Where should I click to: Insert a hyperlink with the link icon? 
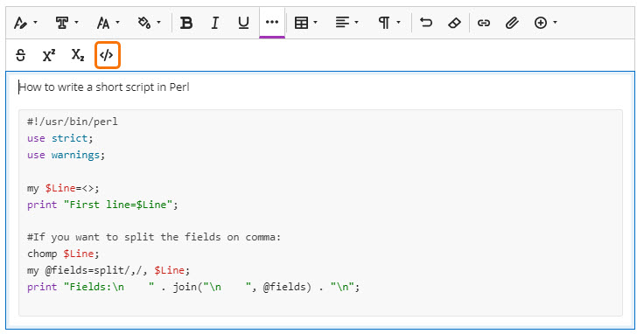pyautogui.click(x=483, y=23)
